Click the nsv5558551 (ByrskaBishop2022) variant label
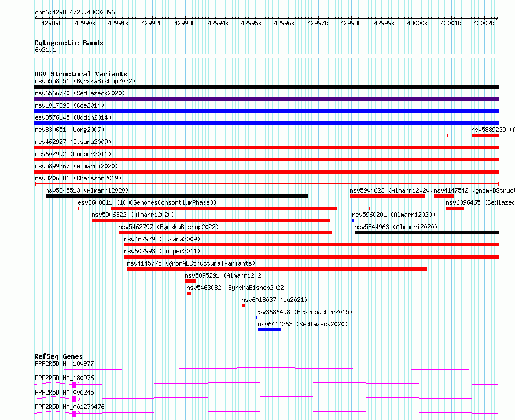 point(85,81)
